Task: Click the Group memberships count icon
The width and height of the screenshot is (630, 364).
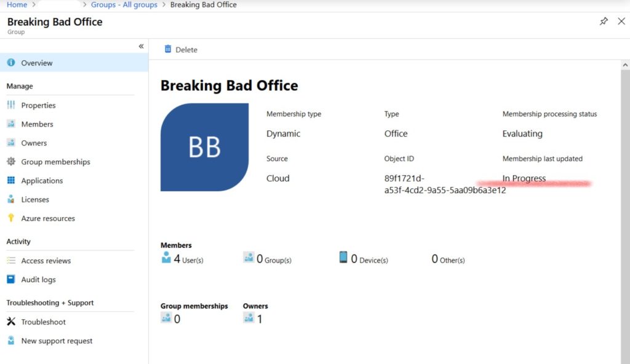Action: point(166,317)
